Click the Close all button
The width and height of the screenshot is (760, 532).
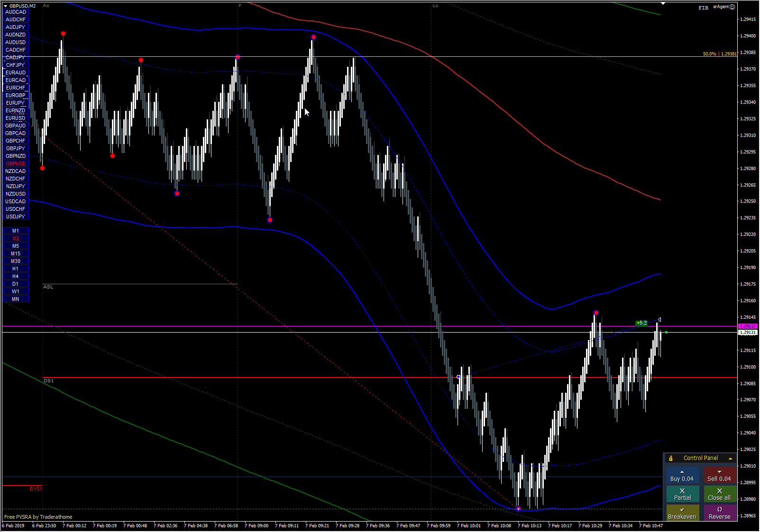pyautogui.click(x=720, y=494)
